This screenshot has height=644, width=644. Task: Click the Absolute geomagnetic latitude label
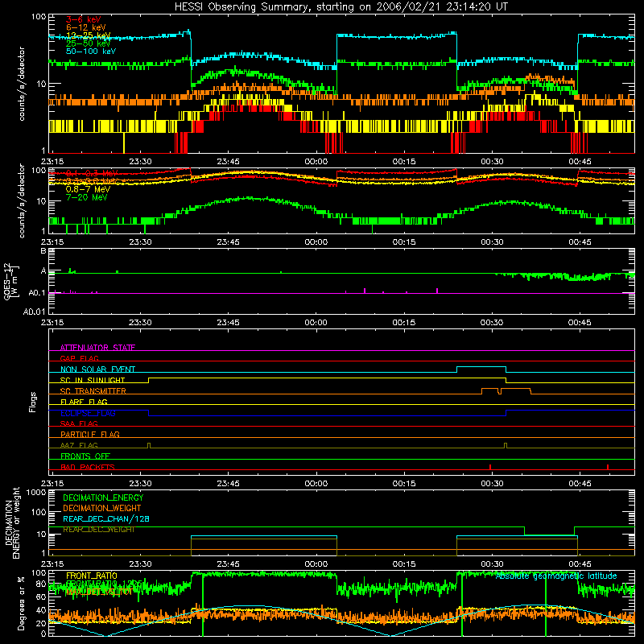pos(556,576)
